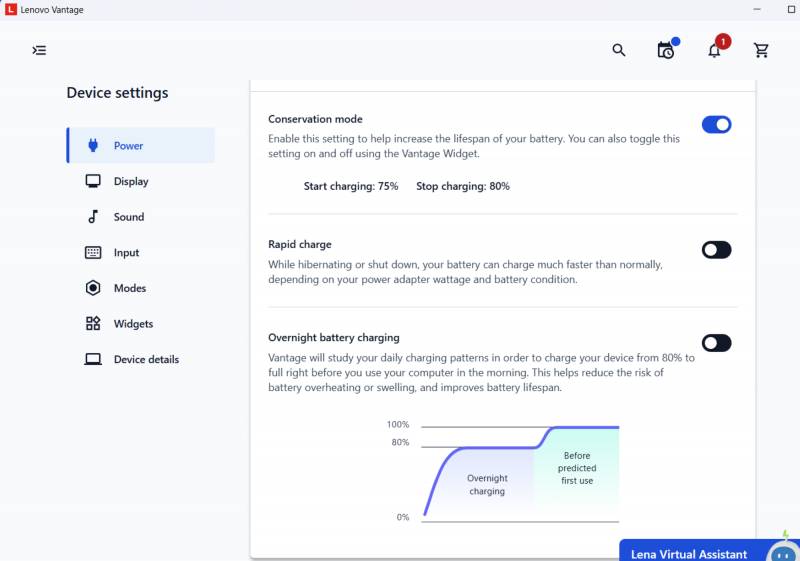The width and height of the screenshot is (800, 561).
Task: Click Overnight battery charging heading
Action: [x=334, y=338]
